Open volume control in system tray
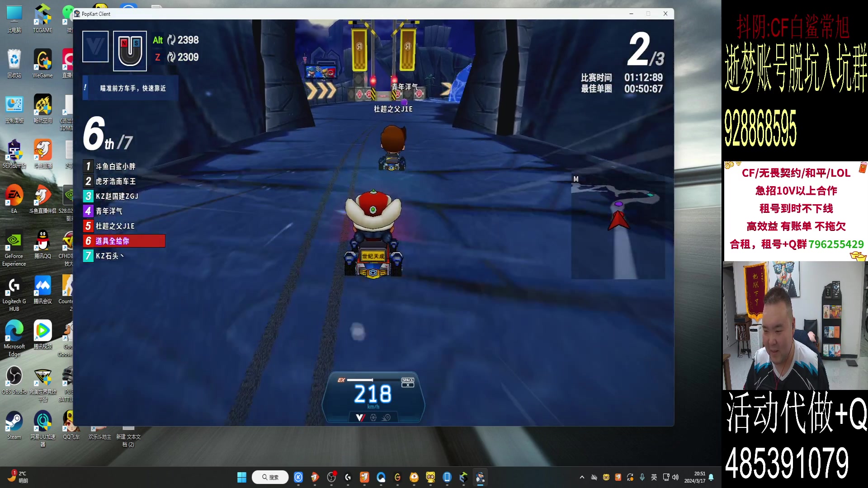Screen dimensions: 868x488 point(675,477)
